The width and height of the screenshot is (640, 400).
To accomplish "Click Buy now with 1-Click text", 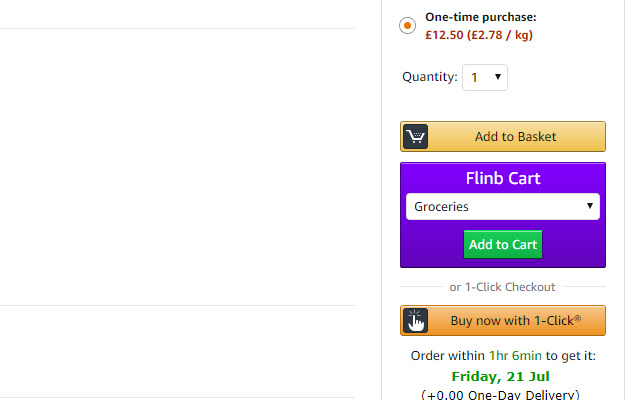I will (515, 321).
